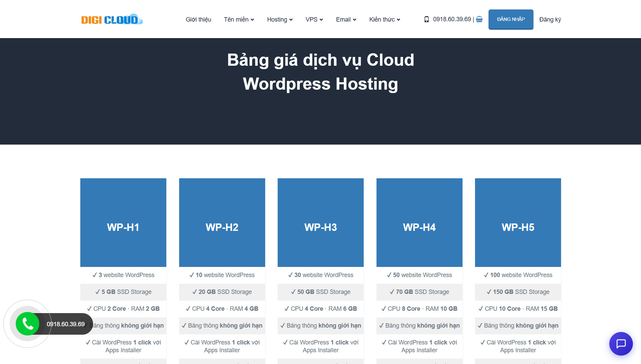This screenshot has height=364, width=641.
Task: Click '5 GB SSD Storage' row
Action: (x=123, y=292)
